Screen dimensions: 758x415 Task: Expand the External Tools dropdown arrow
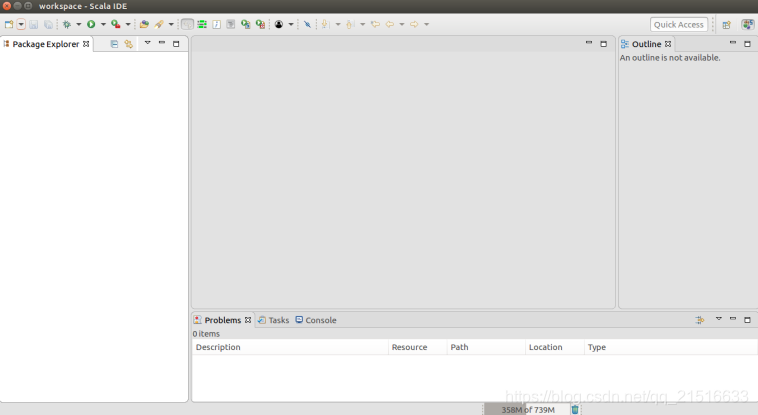pyautogui.click(x=128, y=24)
